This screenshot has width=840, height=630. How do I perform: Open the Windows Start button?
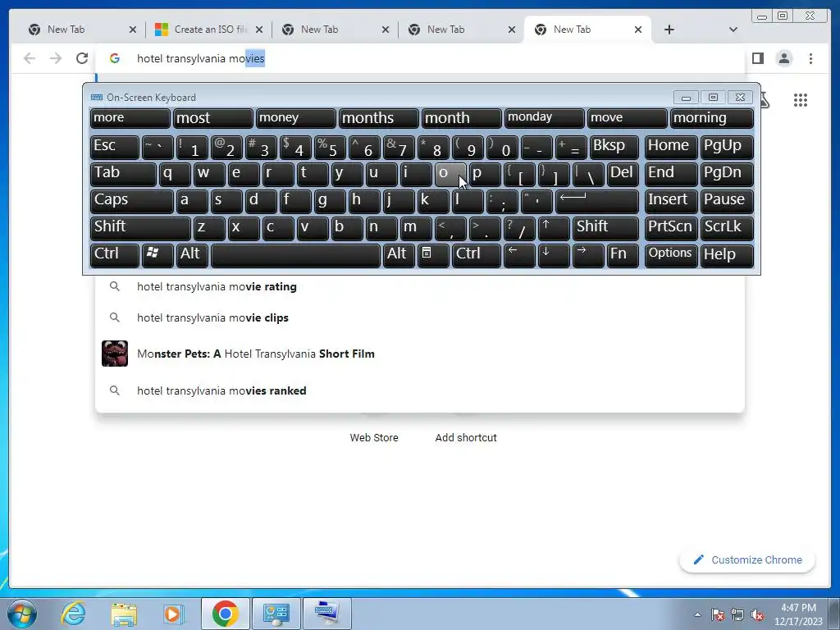22,614
